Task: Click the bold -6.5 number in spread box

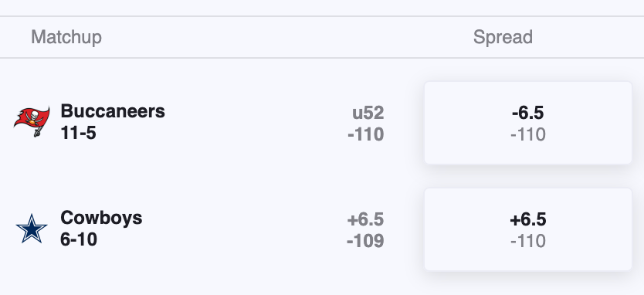Action: click(x=527, y=113)
